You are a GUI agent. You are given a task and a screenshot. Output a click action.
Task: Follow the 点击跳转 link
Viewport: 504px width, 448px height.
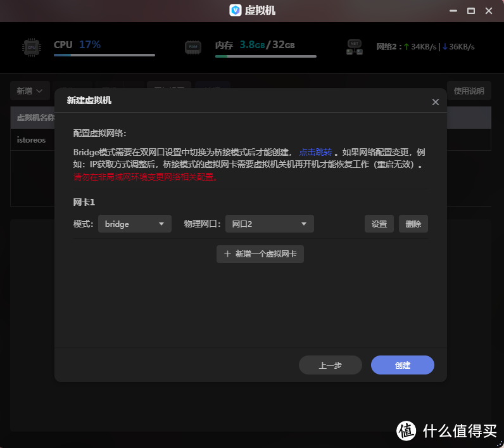[x=315, y=152]
